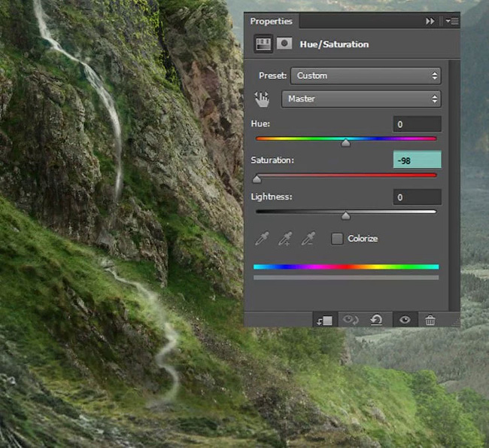This screenshot has height=448, width=489.
Task: Reset adjustment to defaults
Action: click(x=376, y=320)
